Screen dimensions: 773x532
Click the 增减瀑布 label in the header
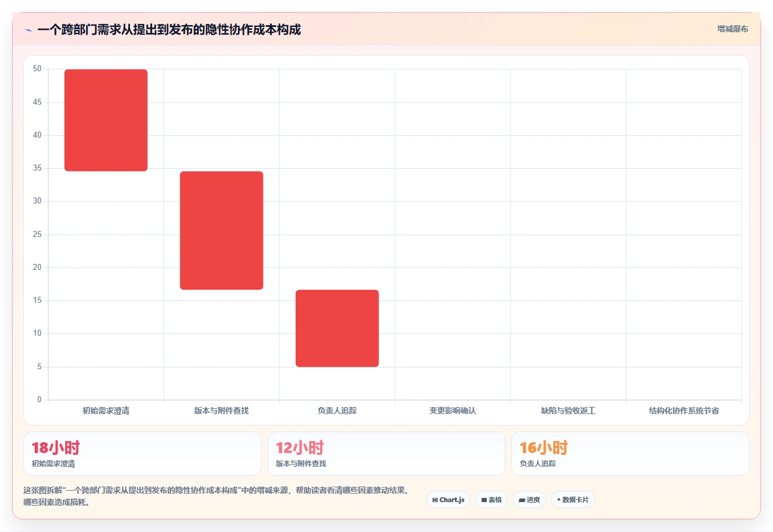733,29
